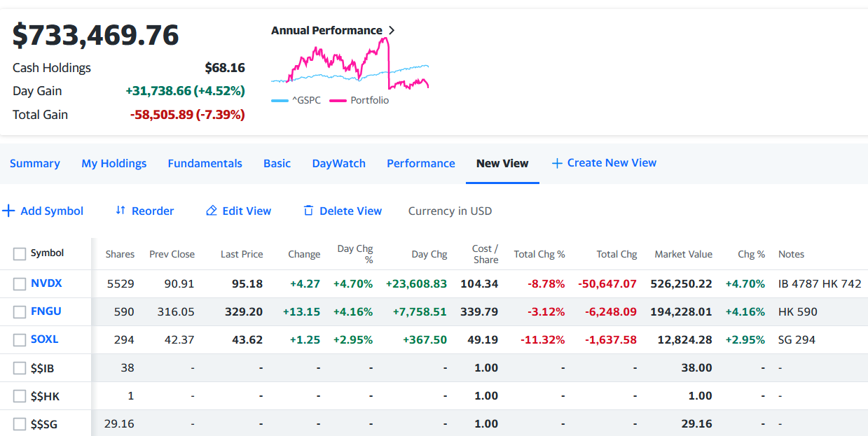Viewport: 868px width, 436px height.
Task: Open the NVDX ticker link
Action: coord(46,283)
